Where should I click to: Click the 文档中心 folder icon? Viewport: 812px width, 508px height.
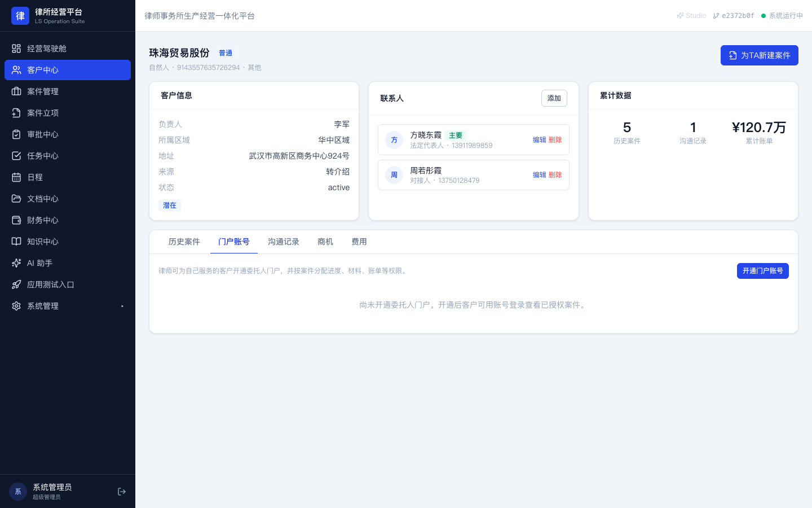(x=16, y=199)
